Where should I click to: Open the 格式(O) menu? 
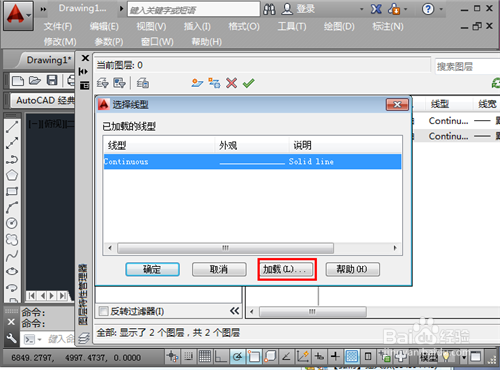(244, 26)
